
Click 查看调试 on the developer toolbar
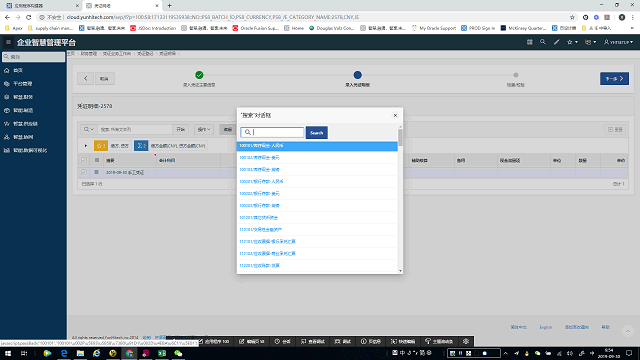click(313, 341)
